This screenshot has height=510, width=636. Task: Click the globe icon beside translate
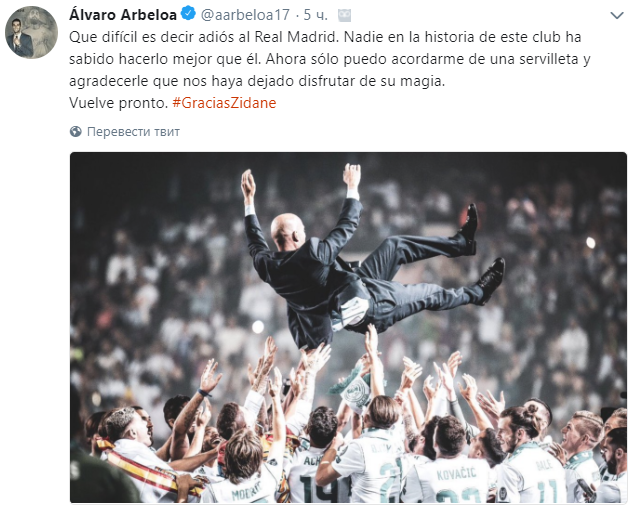tap(75, 131)
